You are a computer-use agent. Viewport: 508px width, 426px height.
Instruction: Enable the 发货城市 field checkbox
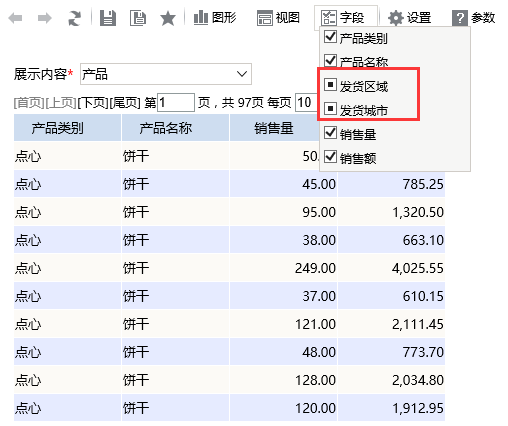coord(330,108)
